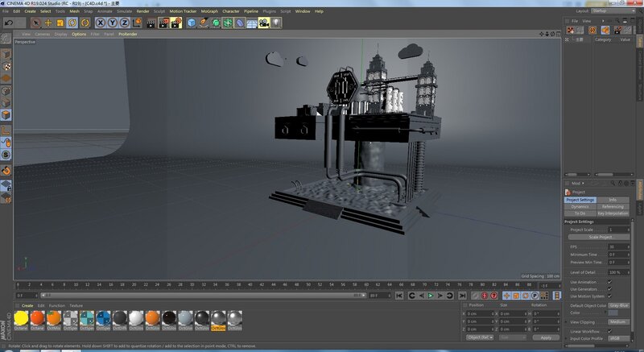This screenshot has width=644, height=352.
Task: Add a Light object from toolbar
Action: pyautogui.click(x=276, y=23)
